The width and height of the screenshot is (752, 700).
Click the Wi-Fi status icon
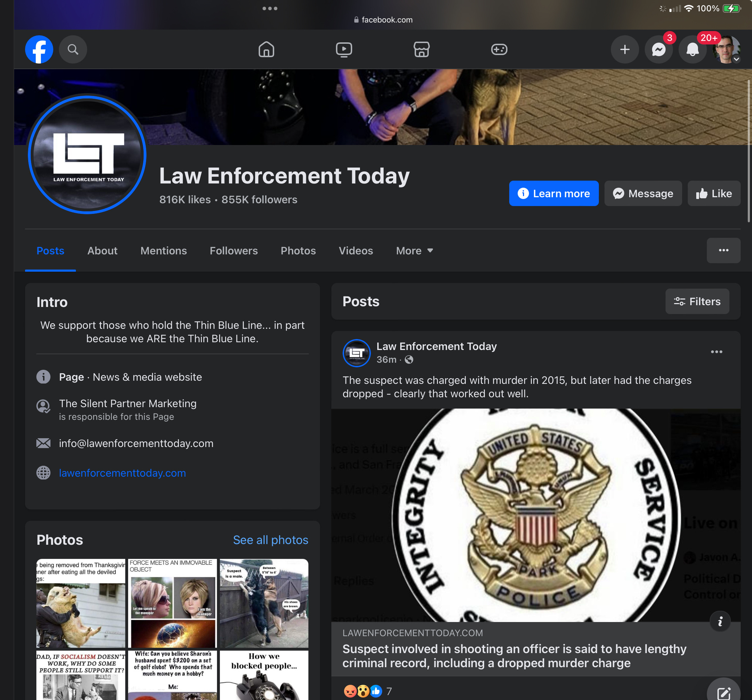(689, 8)
